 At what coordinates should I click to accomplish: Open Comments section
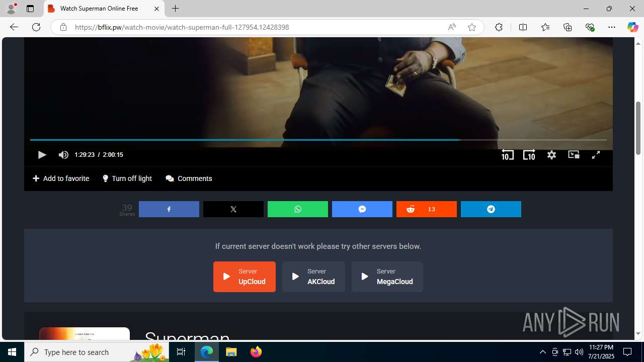coord(189,178)
